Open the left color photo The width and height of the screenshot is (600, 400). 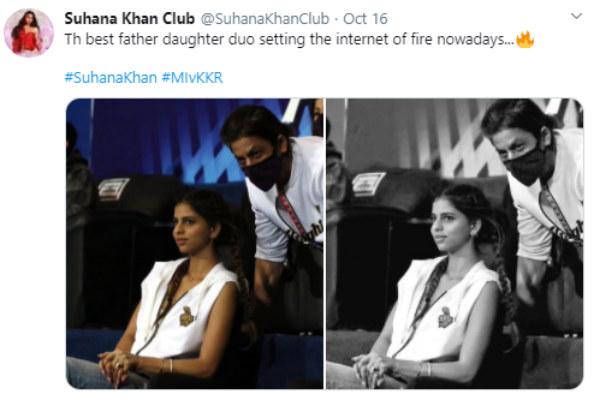pyautogui.click(x=195, y=244)
